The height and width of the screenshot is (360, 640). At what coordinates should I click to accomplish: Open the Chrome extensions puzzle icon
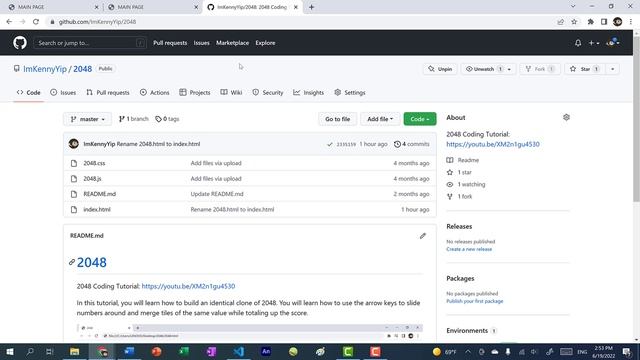point(591,22)
